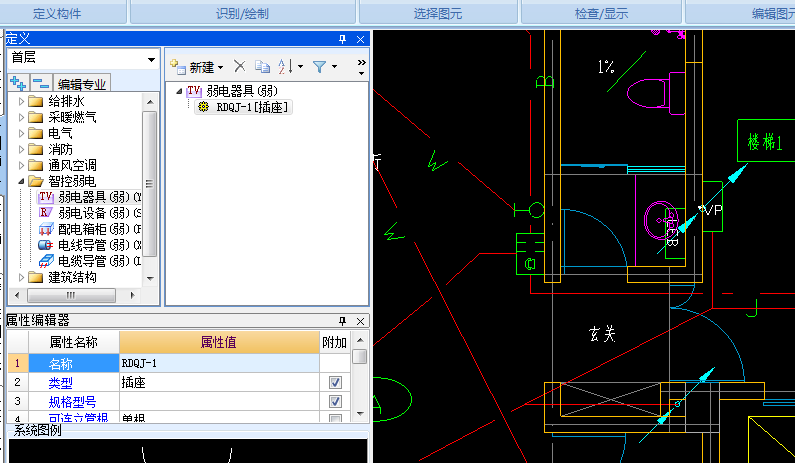Collapse 弱电器具(弱) component group
Viewport: 795px width, 463px height.
[179, 91]
